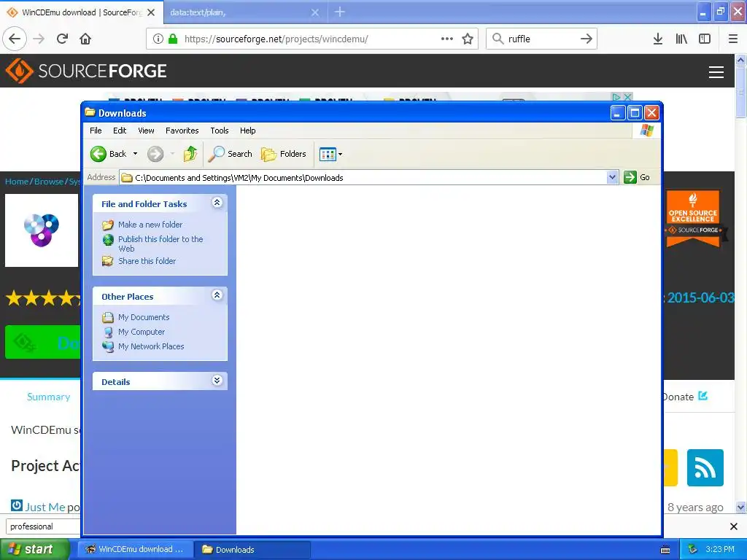
Task: Click the Just Me user link
Action: tap(44, 507)
